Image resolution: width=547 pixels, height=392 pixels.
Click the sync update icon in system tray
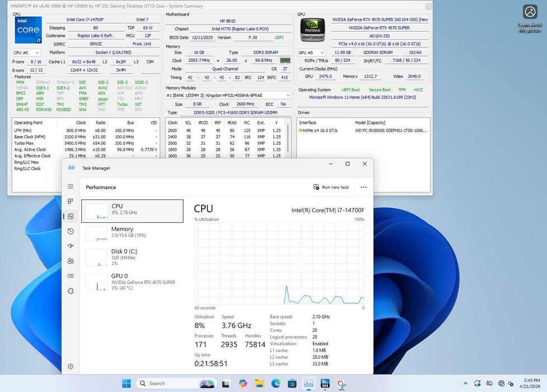click(x=478, y=383)
